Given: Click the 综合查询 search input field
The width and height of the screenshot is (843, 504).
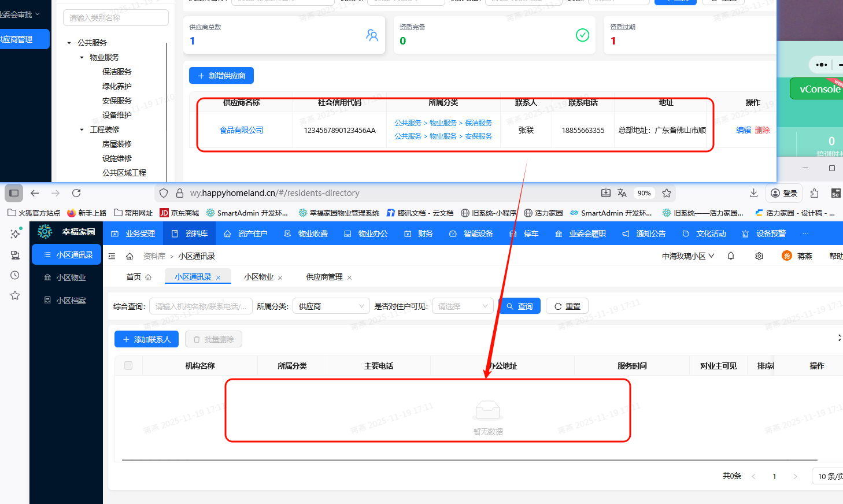Looking at the screenshot, I should coord(201,306).
